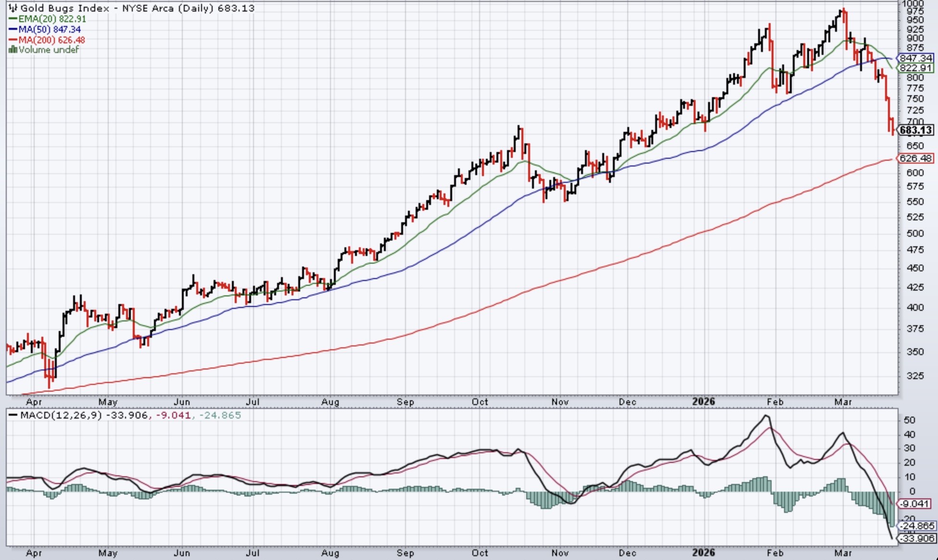Click the blue MA(50) line marker in legend
The height and width of the screenshot is (560, 938).
(x=13, y=30)
